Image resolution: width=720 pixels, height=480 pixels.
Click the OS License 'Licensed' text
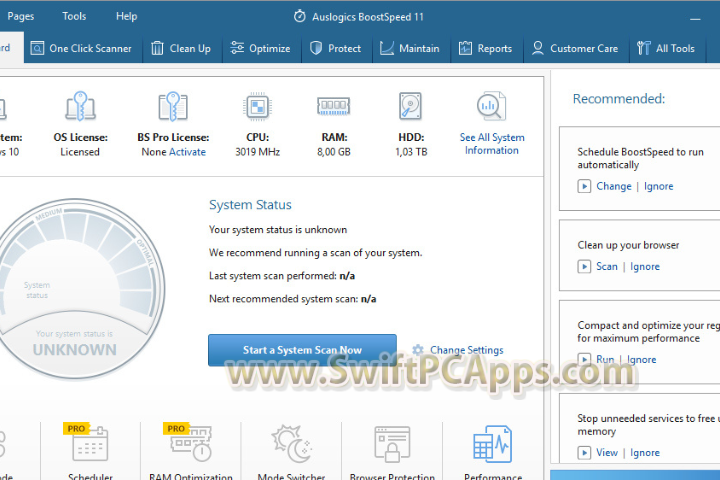click(80, 152)
